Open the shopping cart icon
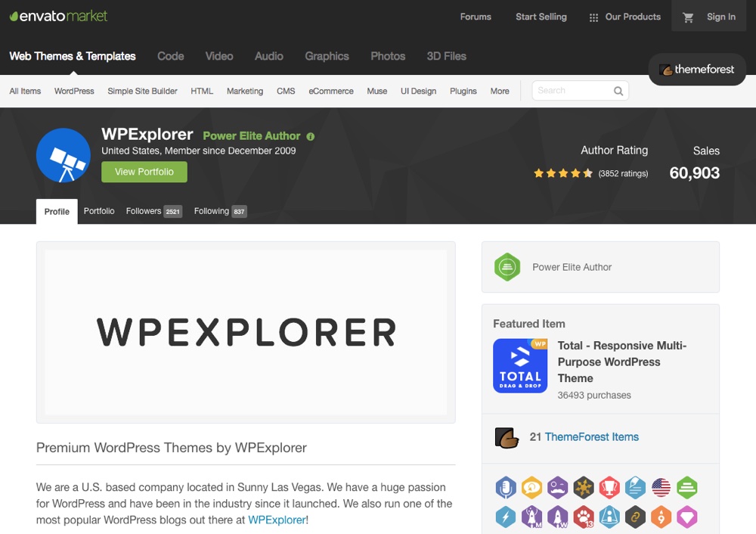756x534 pixels. [x=688, y=17]
